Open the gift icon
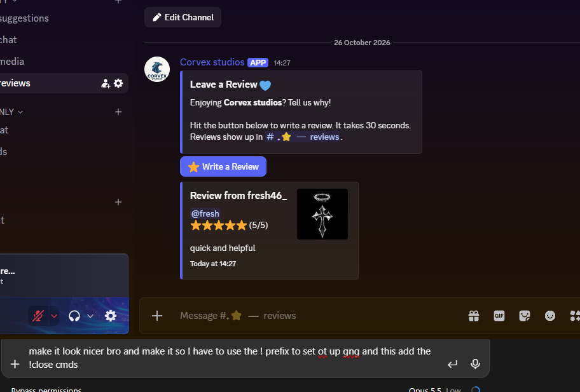Viewport: 580px width, 392px height. click(474, 316)
